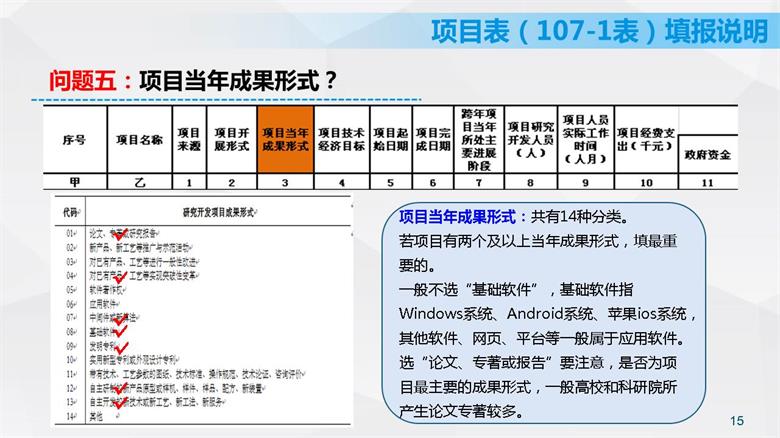
Task: Click the slide page number 15
Action: [x=738, y=420]
